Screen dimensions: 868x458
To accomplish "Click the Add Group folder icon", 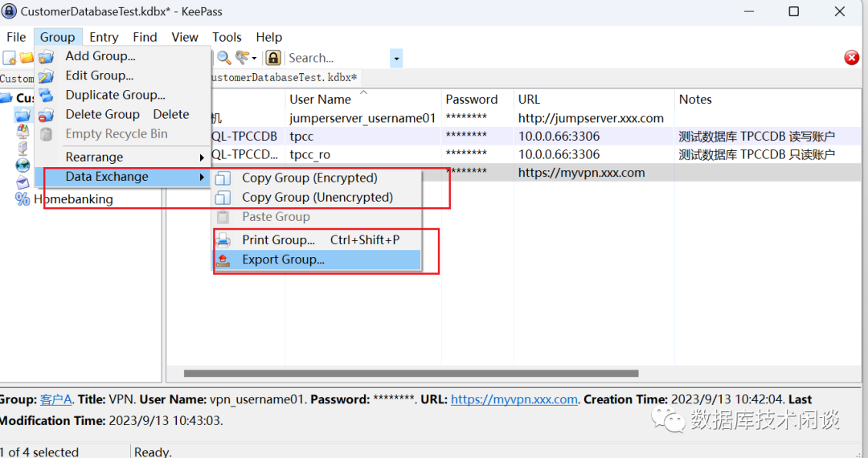I will [x=46, y=56].
